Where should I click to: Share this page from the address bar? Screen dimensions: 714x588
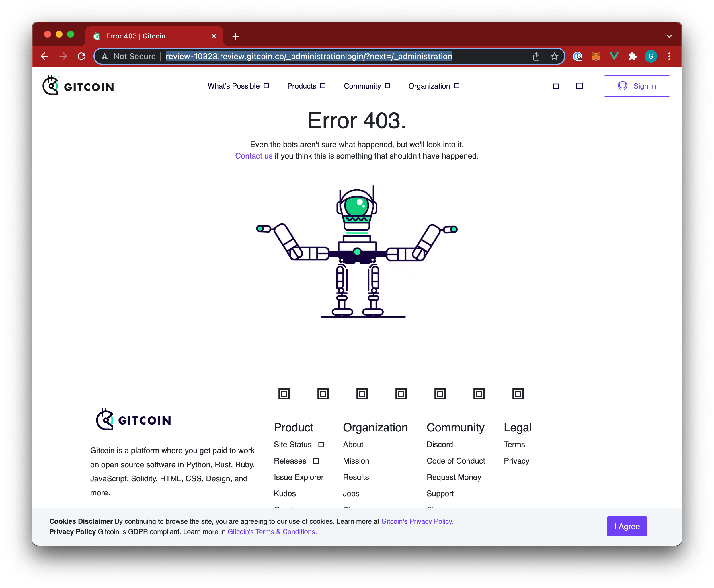coord(536,56)
